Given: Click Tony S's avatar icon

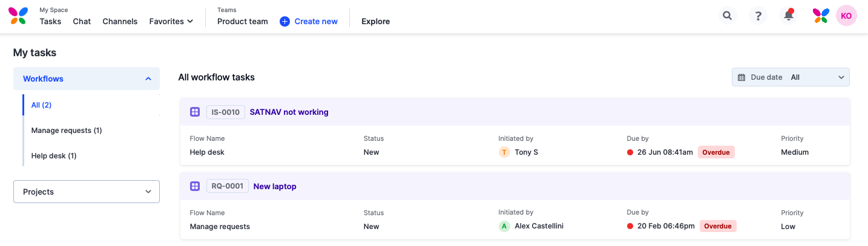Looking at the screenshot, I should pos(504,152).
